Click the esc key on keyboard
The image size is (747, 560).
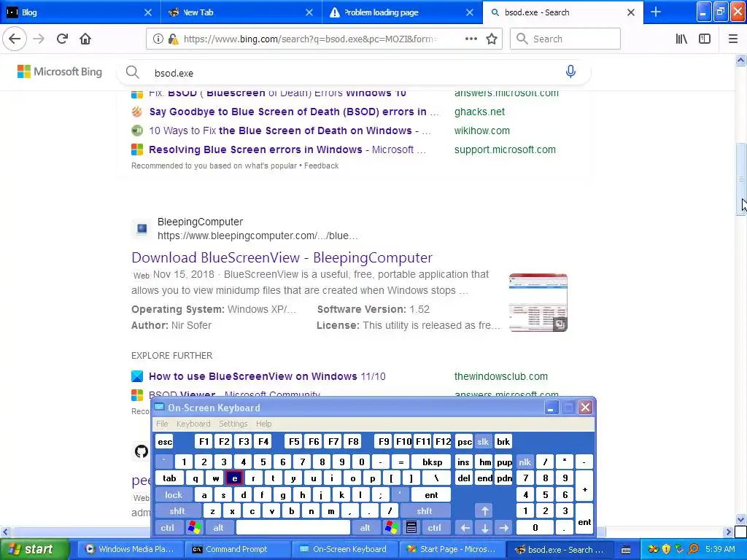(x=165, y=441)
